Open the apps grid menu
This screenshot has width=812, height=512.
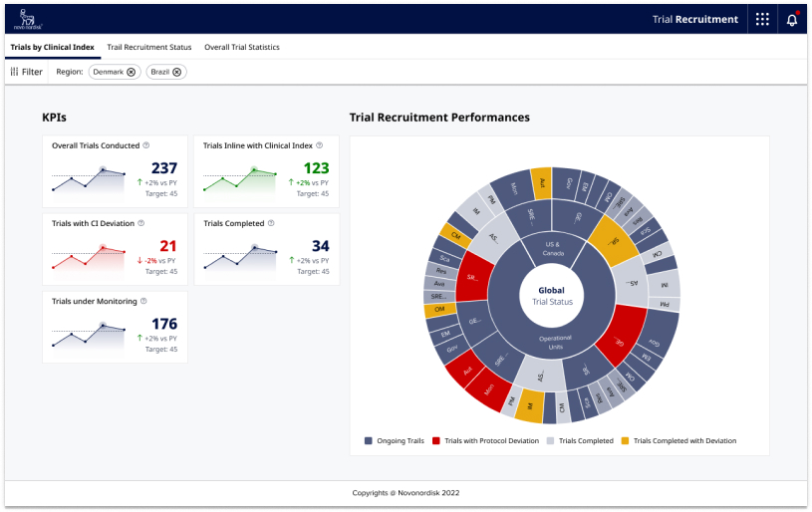pos(761,19)
